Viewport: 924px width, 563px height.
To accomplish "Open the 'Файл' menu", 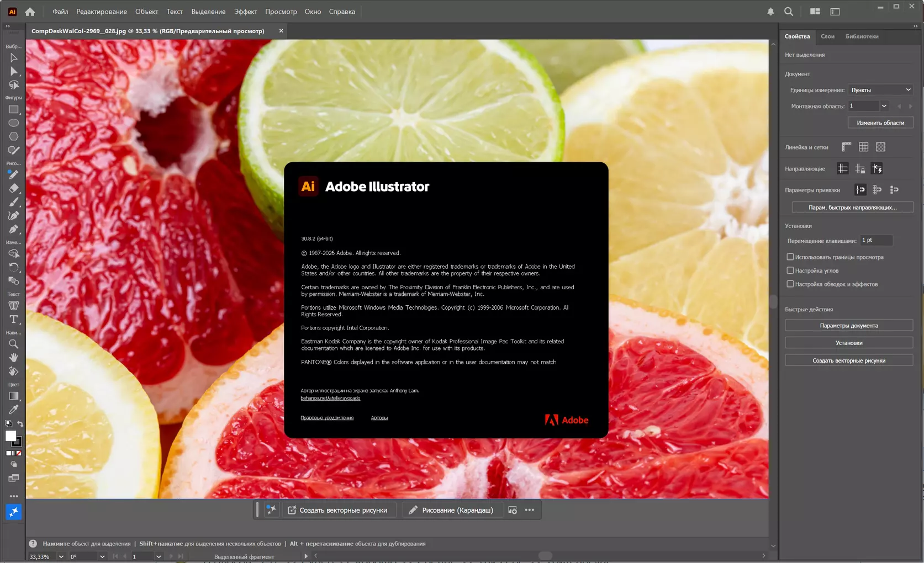I will (x=60, y=12).
